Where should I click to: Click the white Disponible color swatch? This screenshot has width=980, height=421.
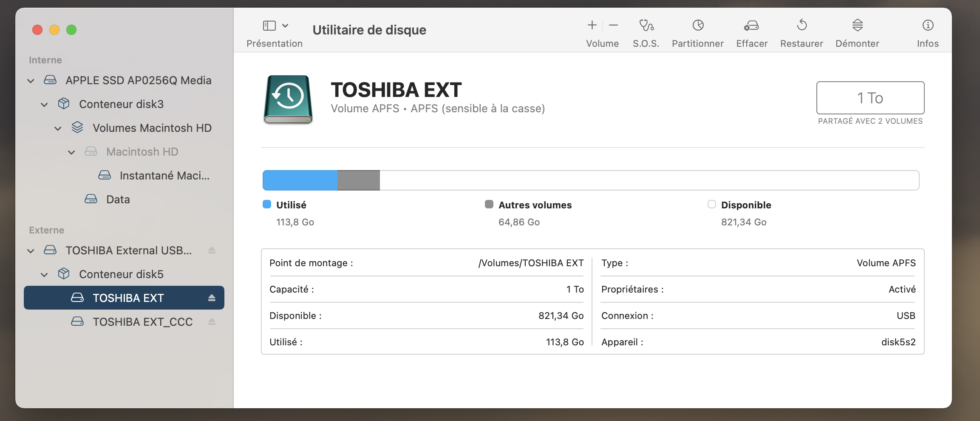tap(712, 205)
